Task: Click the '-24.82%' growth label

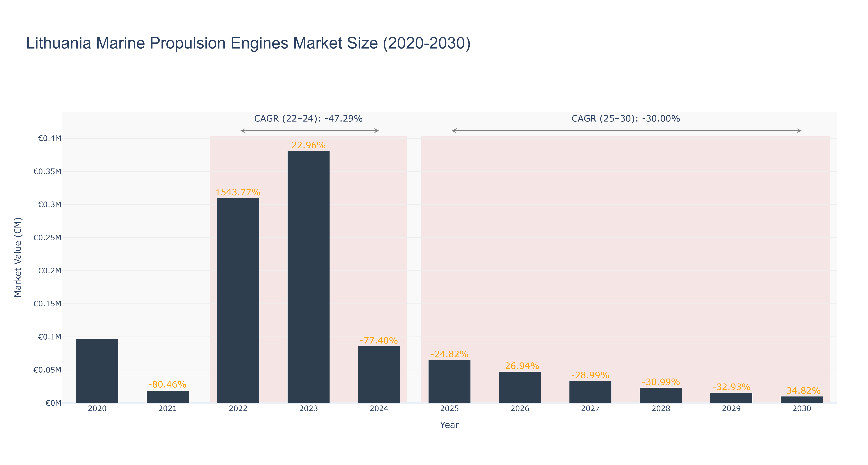Action: (x=449, y=354)
